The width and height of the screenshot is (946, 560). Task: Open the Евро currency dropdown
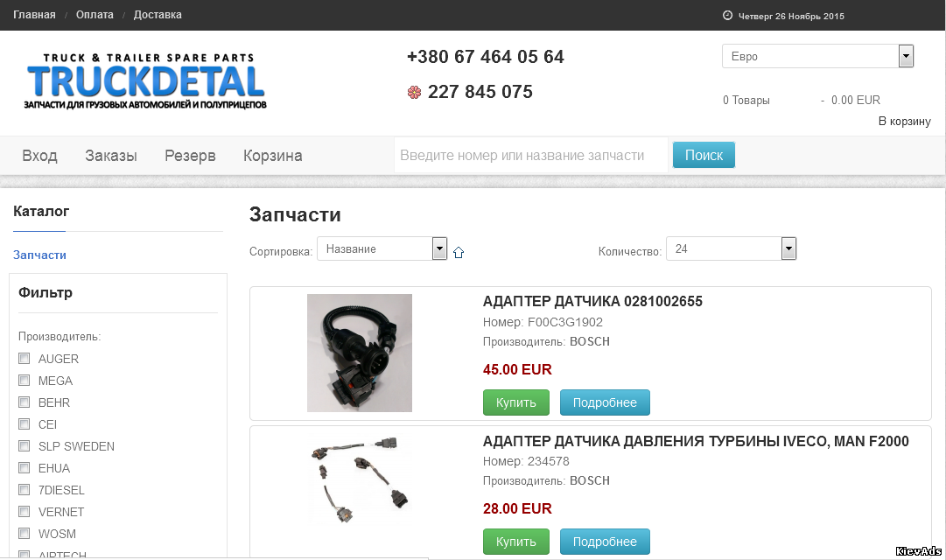point(817,56)
